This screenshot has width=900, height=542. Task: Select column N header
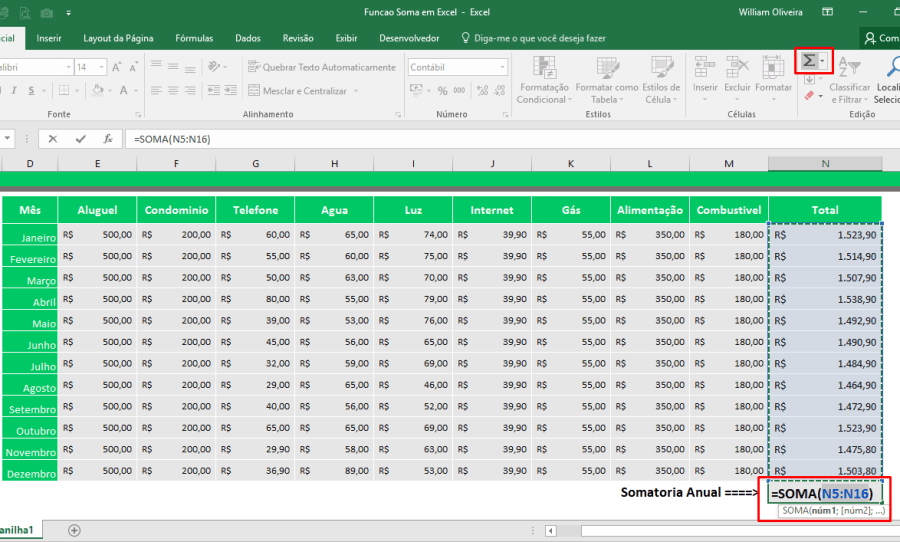click(825, 164)
